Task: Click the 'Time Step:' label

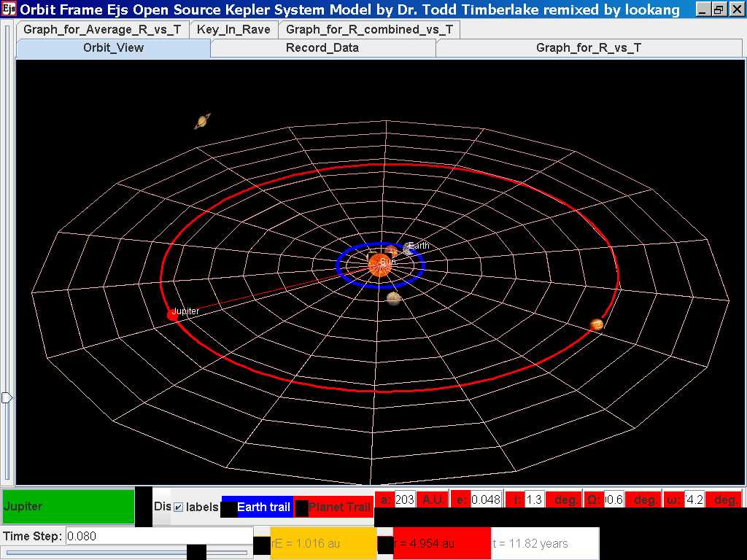Action: click(x=32, y=536)
